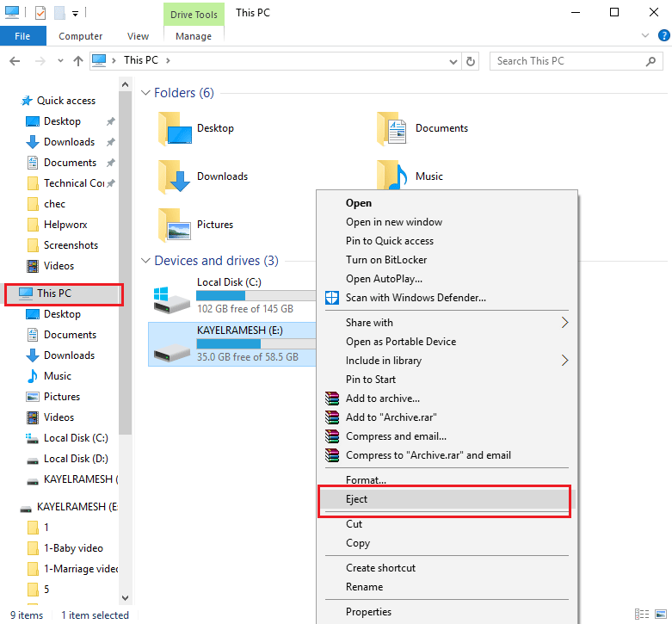672x624 pixels.
Task: Switch to the Manage ribbon tab
Action: click(194, 36)
